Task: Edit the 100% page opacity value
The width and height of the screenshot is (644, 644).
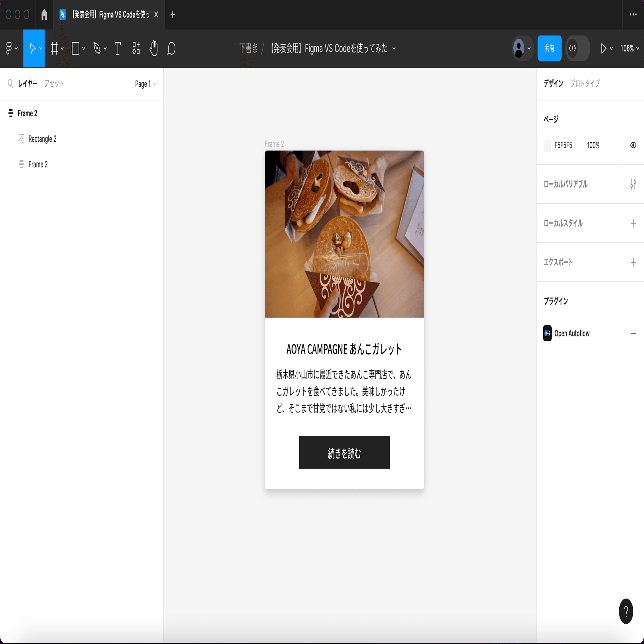Action: coord(593,145)
